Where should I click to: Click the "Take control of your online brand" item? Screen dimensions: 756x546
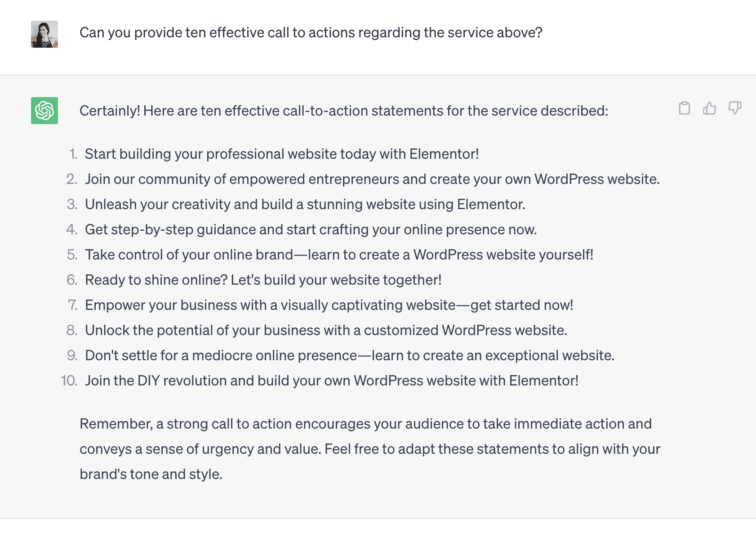[339, 255]
